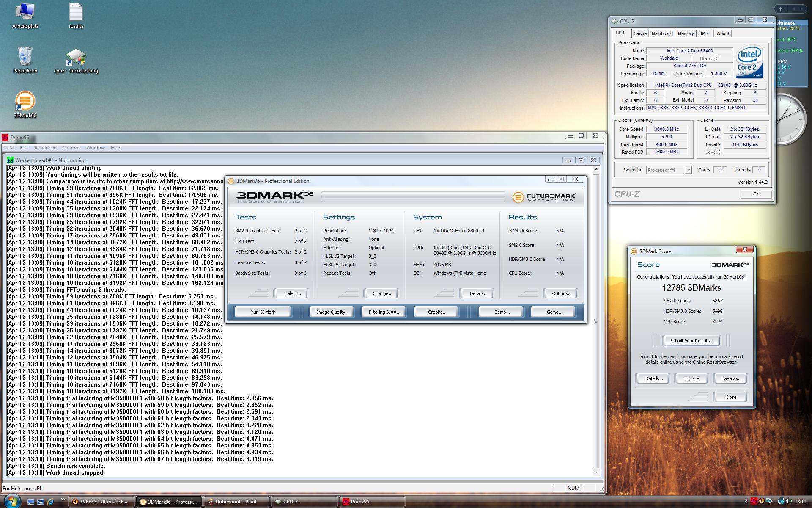Screen dimensions: 812x508
Task: Open Image Quality... in 3DMark06
Action: (x=332, y=312)
